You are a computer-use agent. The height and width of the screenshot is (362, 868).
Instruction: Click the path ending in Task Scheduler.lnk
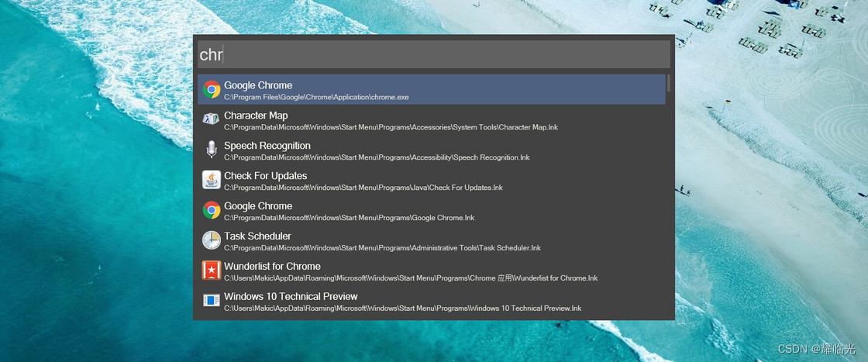coord(383,248)
